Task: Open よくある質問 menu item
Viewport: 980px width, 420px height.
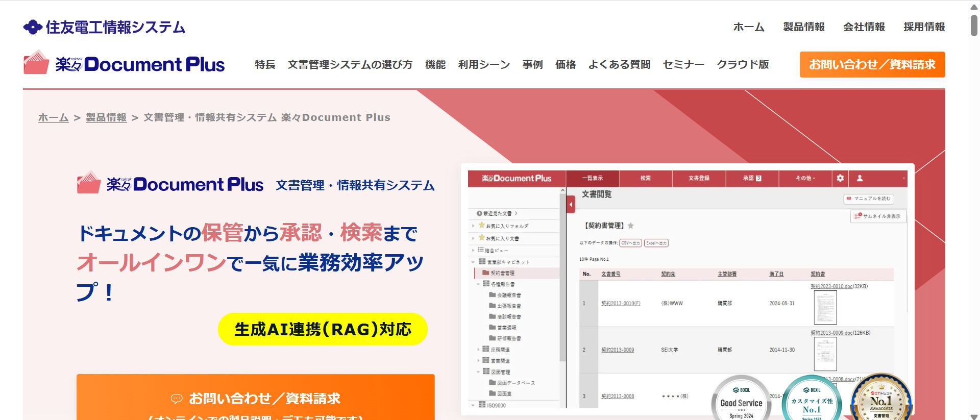Action: pos(619,65)
